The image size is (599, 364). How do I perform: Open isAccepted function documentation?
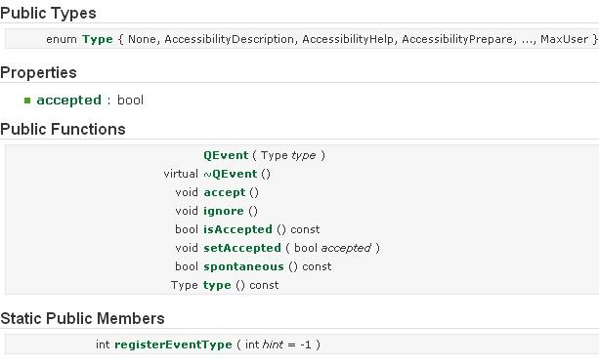pyautogui.click(x=237, y=229)
